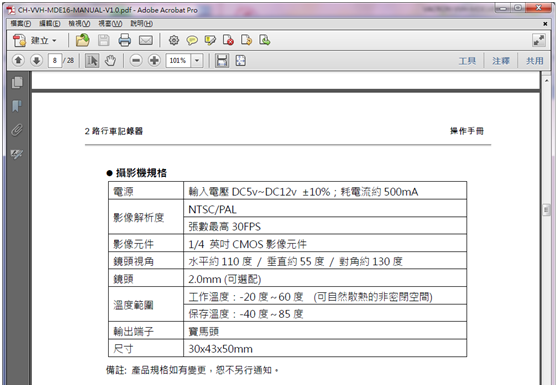This screenshot has height=387, width=558.
Task: Click the '操作手冊' header text
Action: tap(467, 131)
